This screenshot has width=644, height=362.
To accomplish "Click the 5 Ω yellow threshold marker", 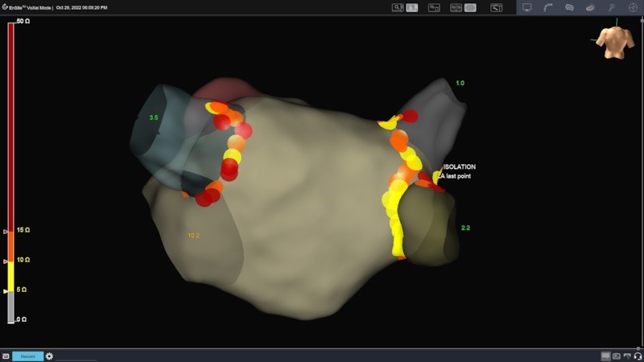I will (x=7, y=290).
